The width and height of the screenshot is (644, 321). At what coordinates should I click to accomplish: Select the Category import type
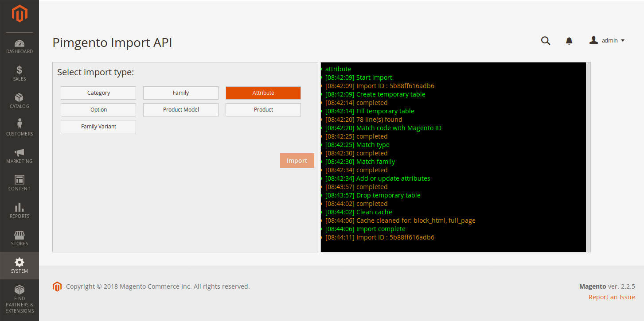pyautogui.click(x=98, y=93)
